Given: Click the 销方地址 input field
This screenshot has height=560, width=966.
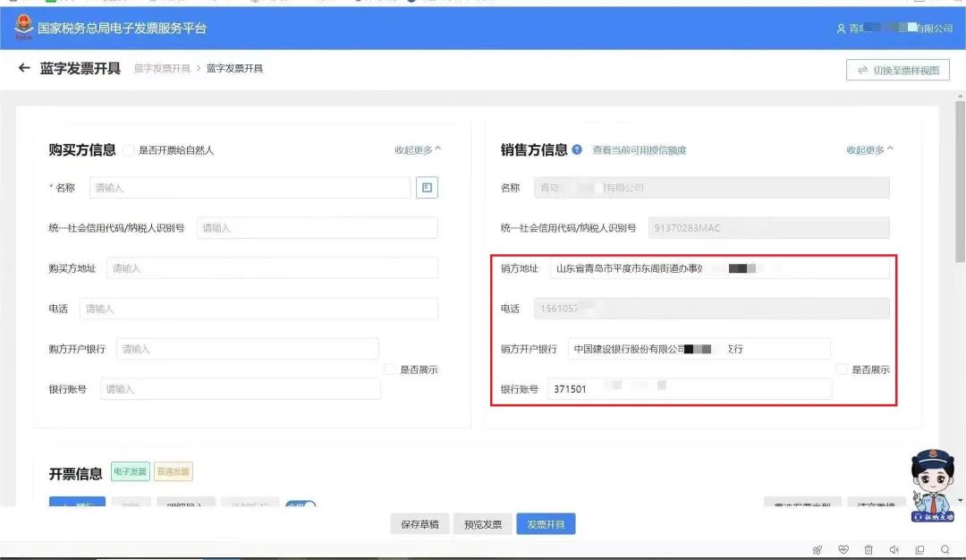Looking at the screenshot, I should click(719, 268).
